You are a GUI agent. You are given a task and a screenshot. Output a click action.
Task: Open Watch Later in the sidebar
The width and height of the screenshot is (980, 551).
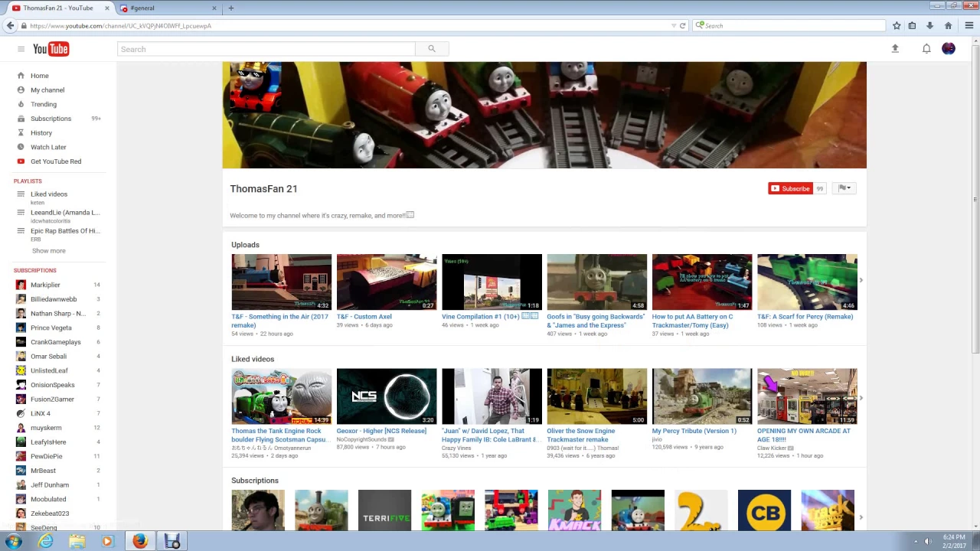coord(48,147)
